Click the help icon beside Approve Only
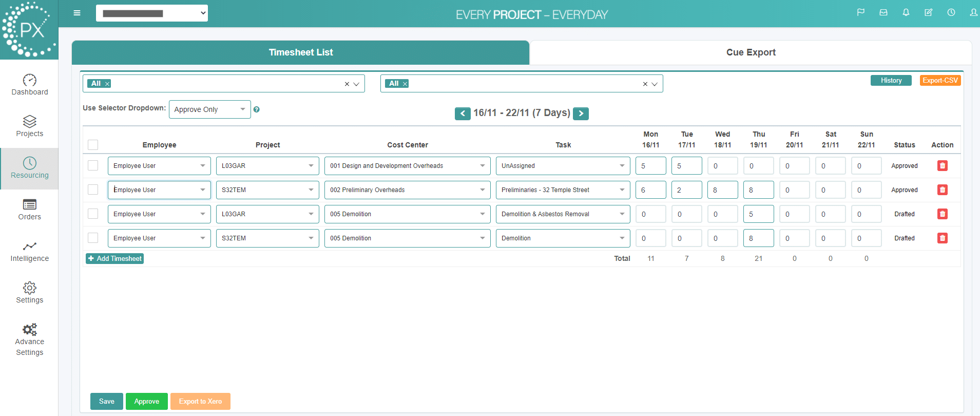The image size is (980, 416). pyautogui.click(x=257, y=109)
